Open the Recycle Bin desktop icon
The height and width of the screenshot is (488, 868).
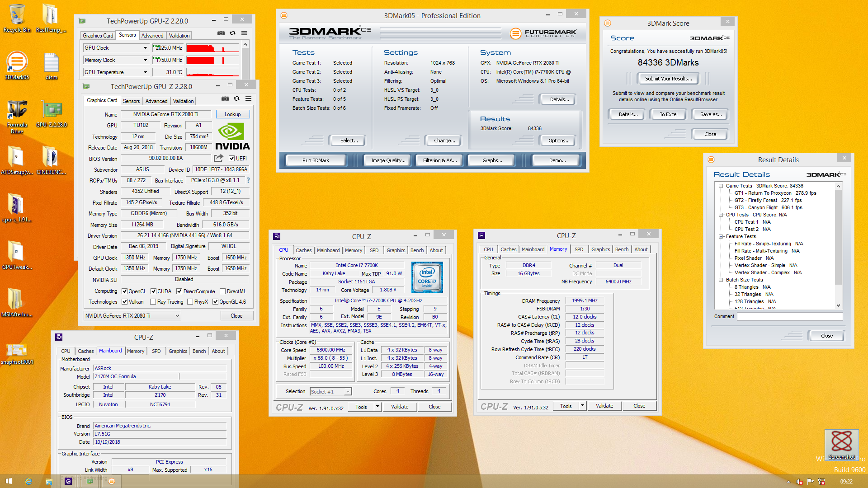17,18
